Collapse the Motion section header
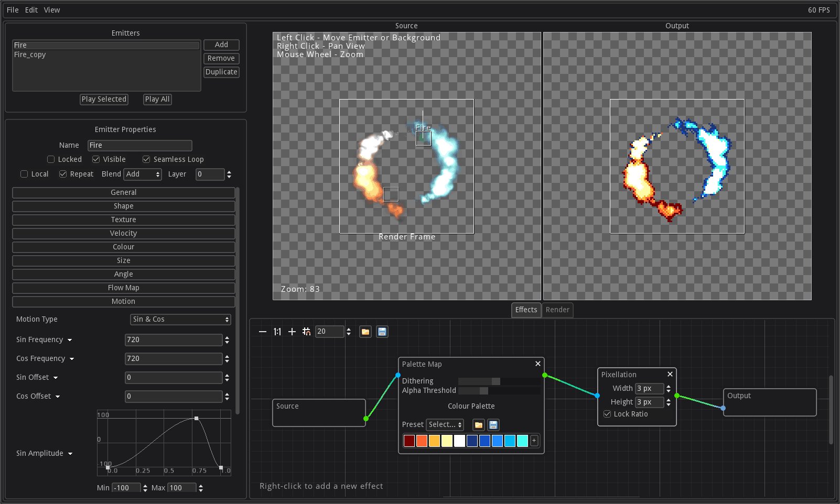 124,302
